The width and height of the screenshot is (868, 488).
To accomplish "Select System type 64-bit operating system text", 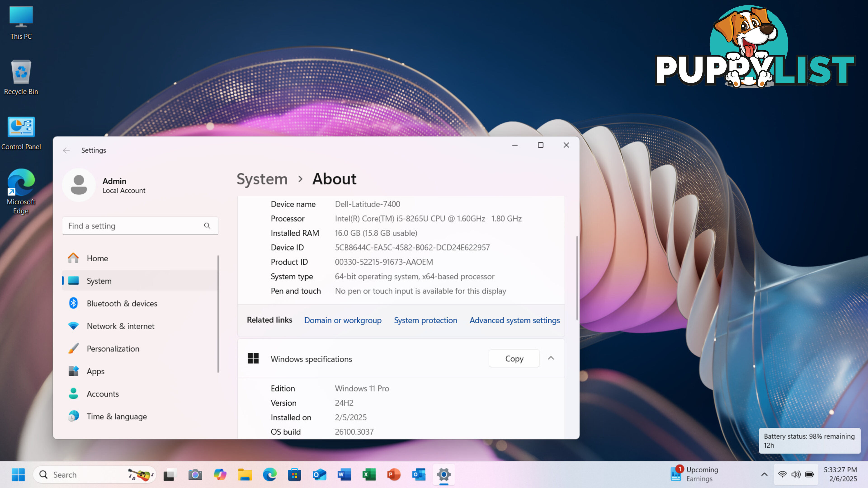I will pyautogui.click(x=415, y=277).
